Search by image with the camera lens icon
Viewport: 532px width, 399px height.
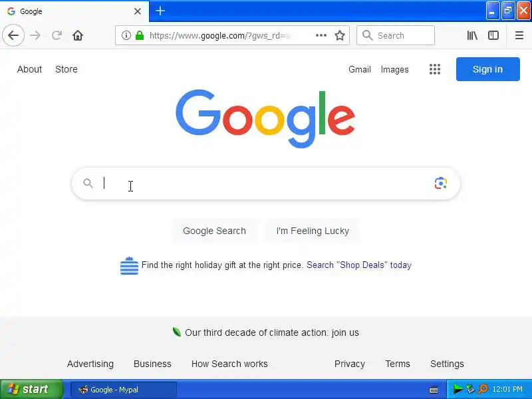tap(440, 184)
